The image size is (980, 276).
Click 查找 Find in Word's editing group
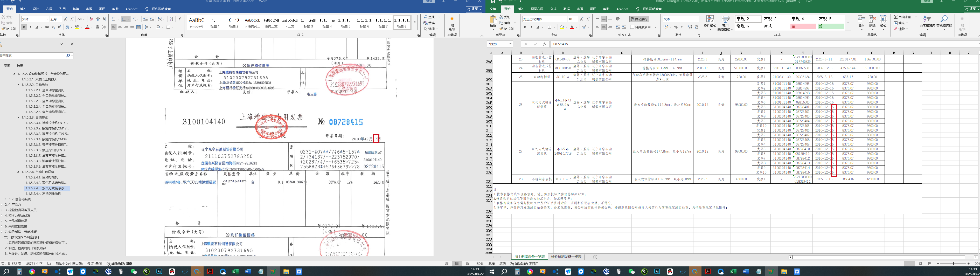tap(429, 17)
